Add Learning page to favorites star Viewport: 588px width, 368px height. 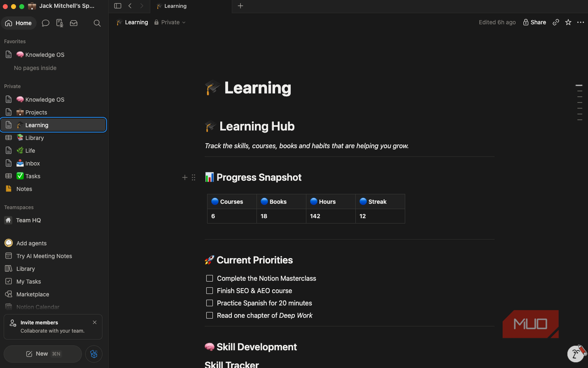tap(568, 22)
